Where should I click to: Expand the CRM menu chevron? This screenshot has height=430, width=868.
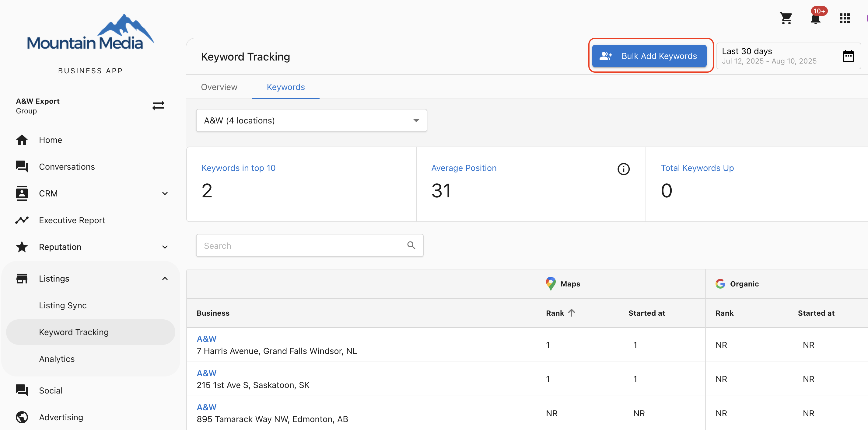(x=165, y=193)
